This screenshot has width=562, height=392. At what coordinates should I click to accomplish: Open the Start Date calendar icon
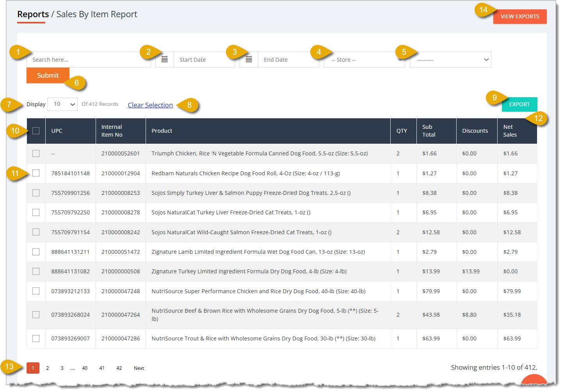pos(165,60)
